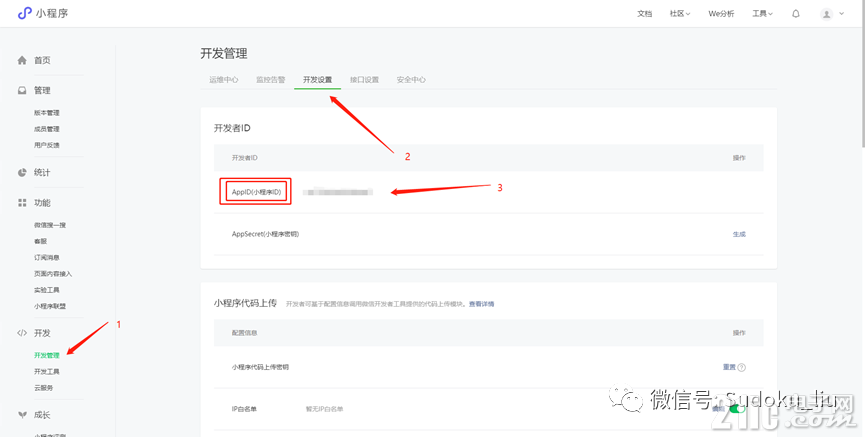The height and width of the screenshot is (437, 865).
Task: Switch to the 安全中心 tab
Action: coord(411,79)
